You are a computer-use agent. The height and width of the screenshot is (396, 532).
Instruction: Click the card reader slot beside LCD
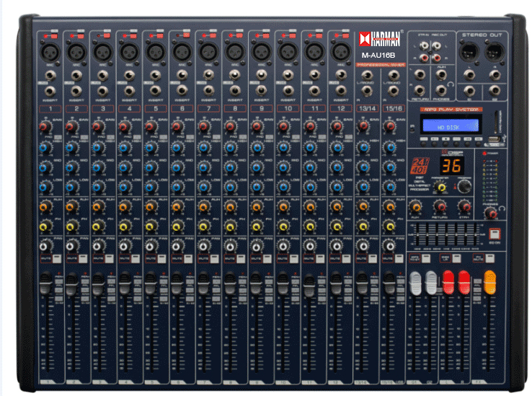pos(497,122)
